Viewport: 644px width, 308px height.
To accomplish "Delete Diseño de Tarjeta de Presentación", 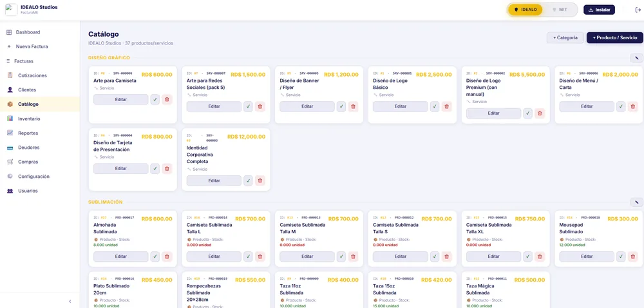I will click(x=167, y=168).
